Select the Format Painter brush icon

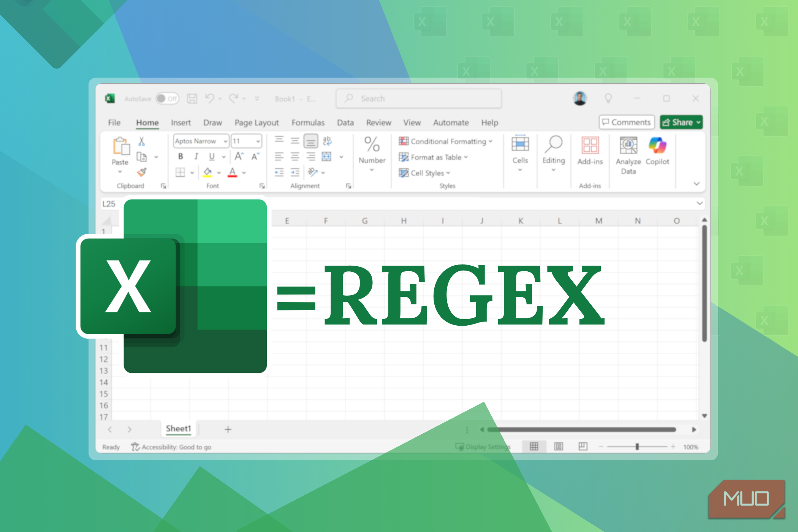pyautogui.click(x=142, y=172)
